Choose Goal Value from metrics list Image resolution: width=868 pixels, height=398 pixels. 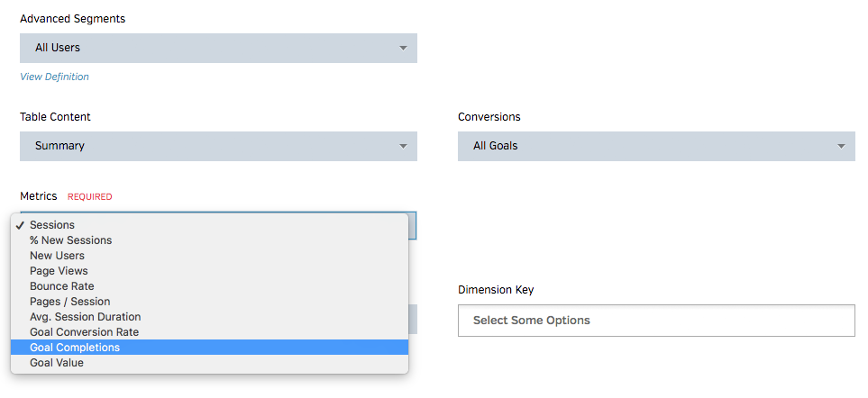(56, 363)
